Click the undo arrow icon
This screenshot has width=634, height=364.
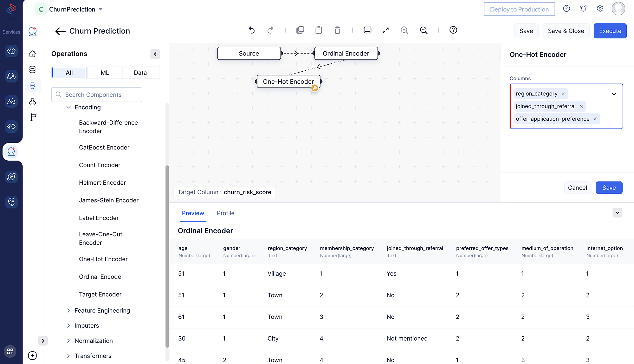coord(251,30)
